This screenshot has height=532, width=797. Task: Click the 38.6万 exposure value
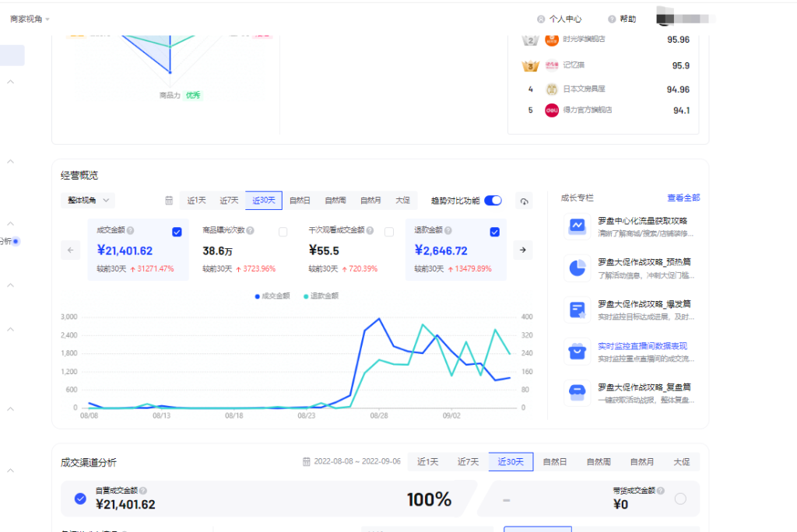pos(218,251)
